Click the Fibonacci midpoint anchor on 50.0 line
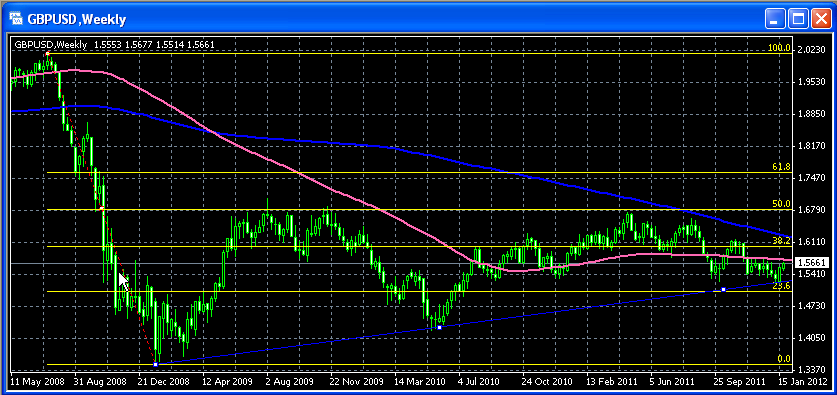Viewport: 837px width, 395px height. 102,209
